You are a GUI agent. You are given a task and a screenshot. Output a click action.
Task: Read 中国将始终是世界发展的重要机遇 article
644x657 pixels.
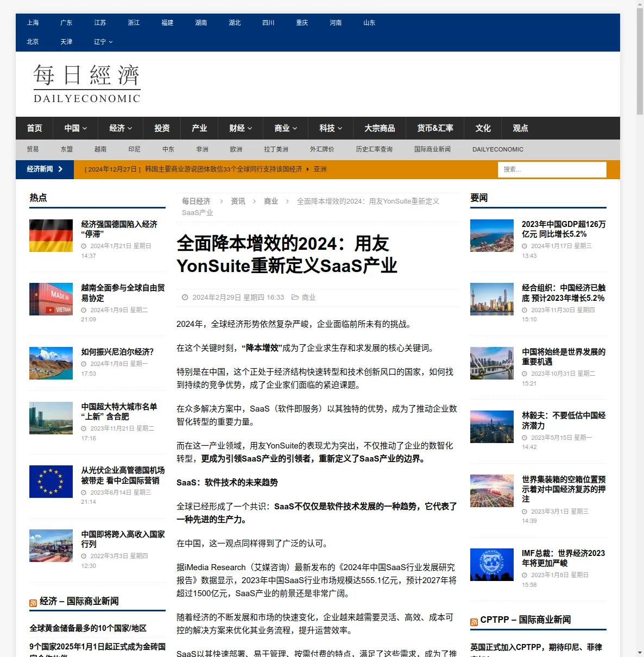click(564, 357)
